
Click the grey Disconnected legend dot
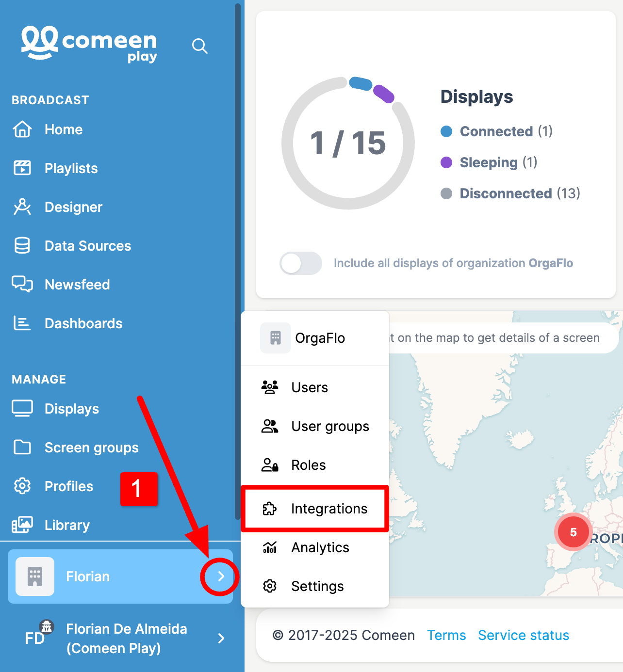point(446,193)
